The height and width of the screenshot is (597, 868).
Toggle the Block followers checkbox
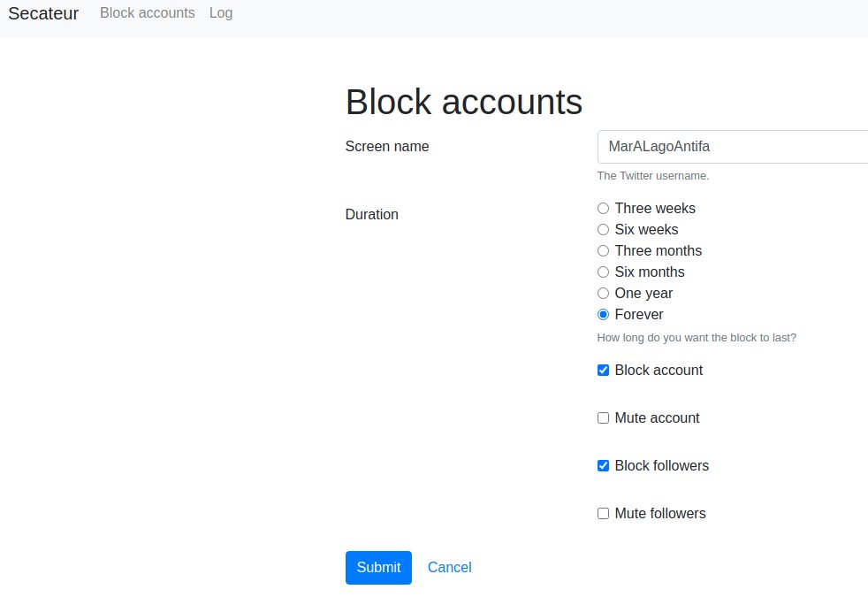pyautogui.click(x=604, y=466)
